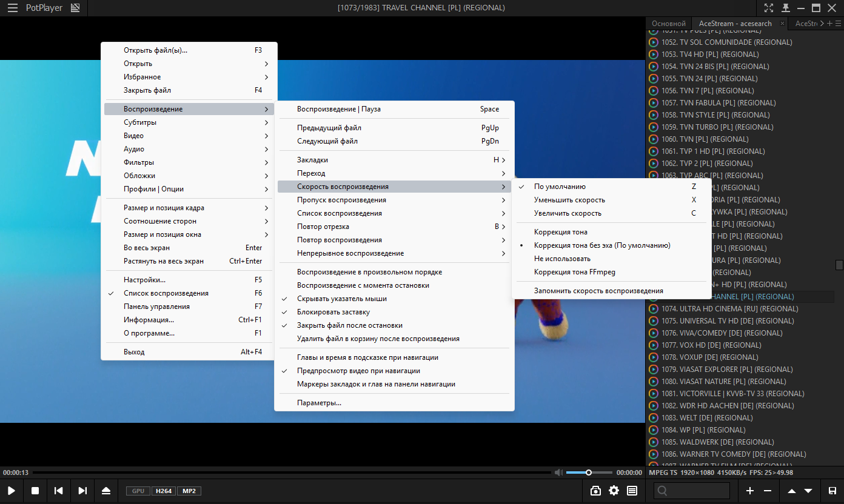Save playlist with the floppy disk icon
This screenshot has width=844, height=504.
click(x=832, y=491)
